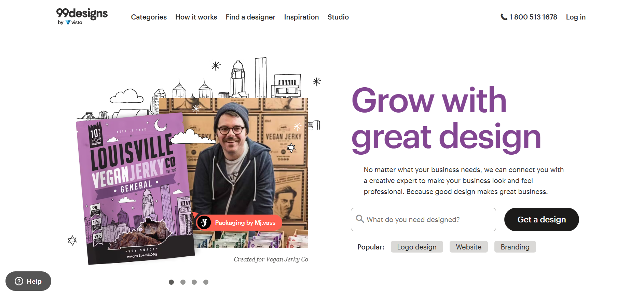644x296 pixels.
Task: Click the Get a design button
Action: tap(542, 219)
